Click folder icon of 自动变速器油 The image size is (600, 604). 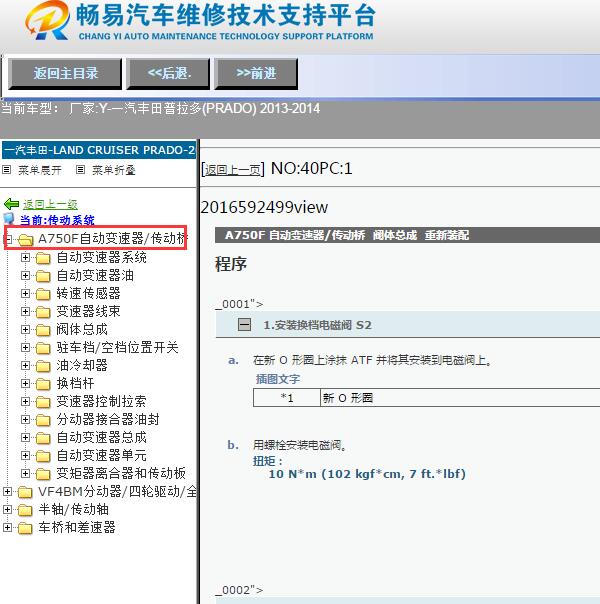(x=43, y=276)
